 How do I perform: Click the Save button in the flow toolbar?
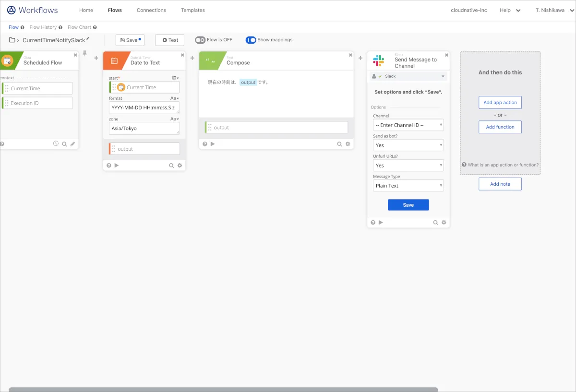(x=130, y=40)
